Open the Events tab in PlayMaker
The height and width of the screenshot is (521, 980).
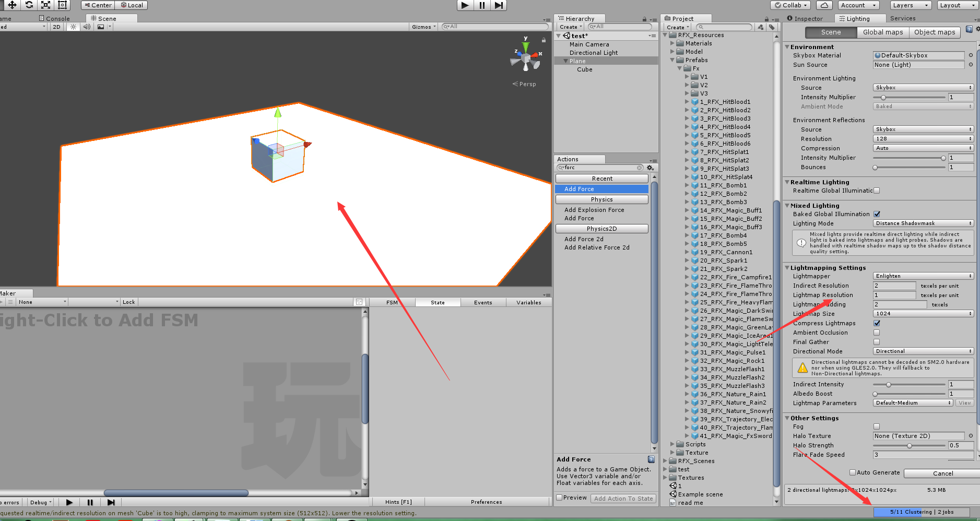pyautogui.click(x=483, y=302)
